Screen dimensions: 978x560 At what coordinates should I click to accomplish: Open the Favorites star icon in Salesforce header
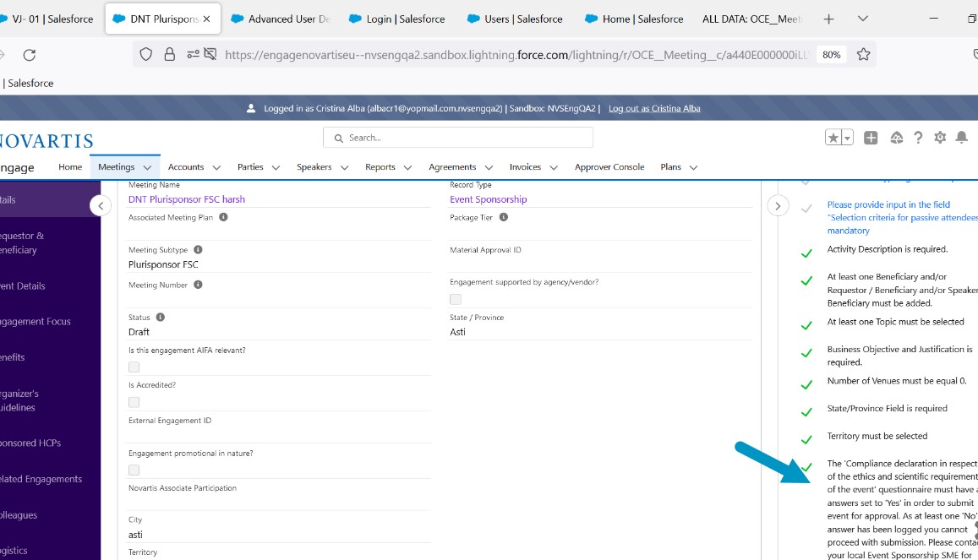pos(833,138)
